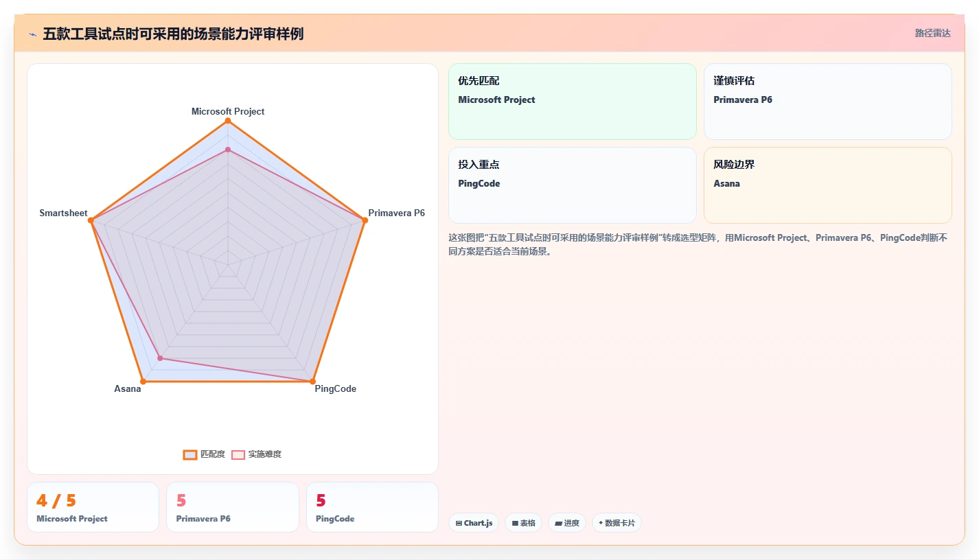The image size is (979, 560).
Task: Open the 投入重点 card
Action: coord(573,185)
